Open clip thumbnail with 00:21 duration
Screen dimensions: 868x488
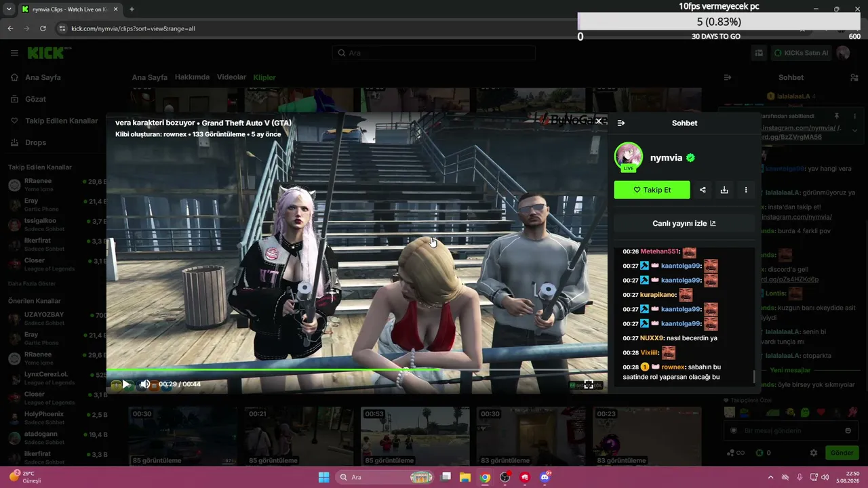(298, 436)
